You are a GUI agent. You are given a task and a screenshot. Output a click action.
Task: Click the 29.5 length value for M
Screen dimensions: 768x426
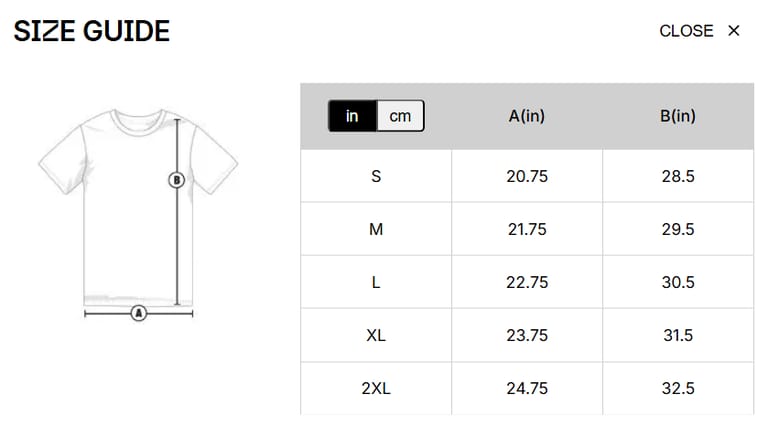point(677,230)
